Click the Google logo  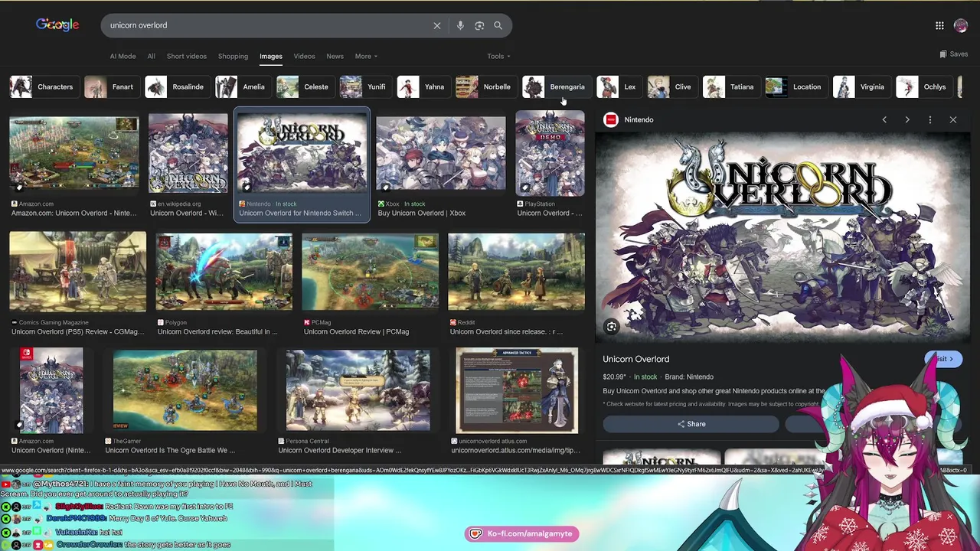(x=57, y=25)
